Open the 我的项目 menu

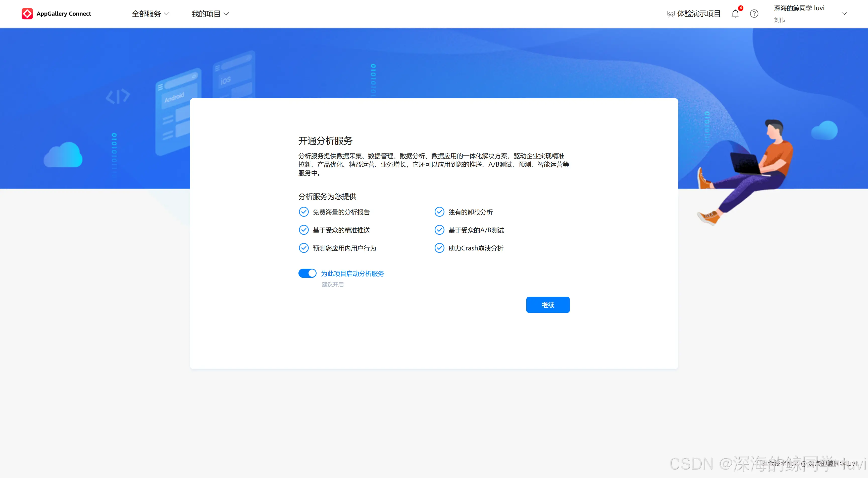click(206, 14)
